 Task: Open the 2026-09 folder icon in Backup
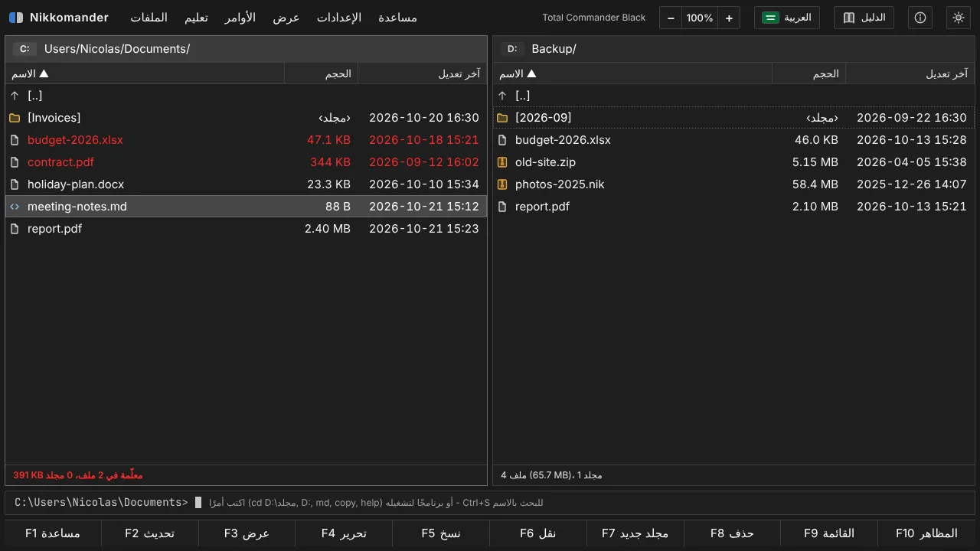[x=502, y=118]
